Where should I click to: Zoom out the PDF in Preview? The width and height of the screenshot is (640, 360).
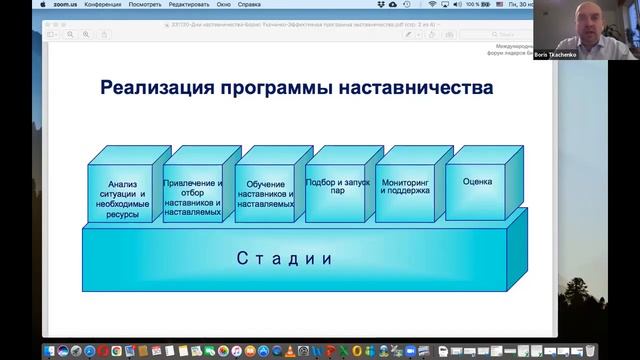click(x=70, y=35)
